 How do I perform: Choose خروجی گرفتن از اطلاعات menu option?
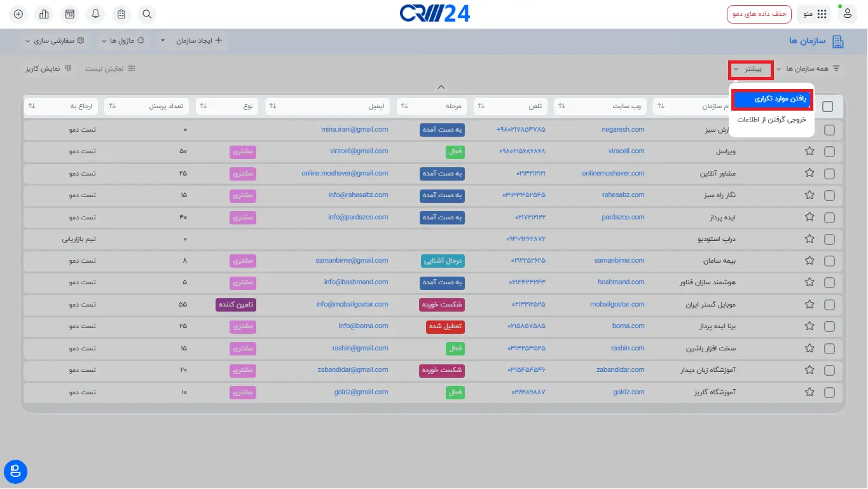[771, 119]
